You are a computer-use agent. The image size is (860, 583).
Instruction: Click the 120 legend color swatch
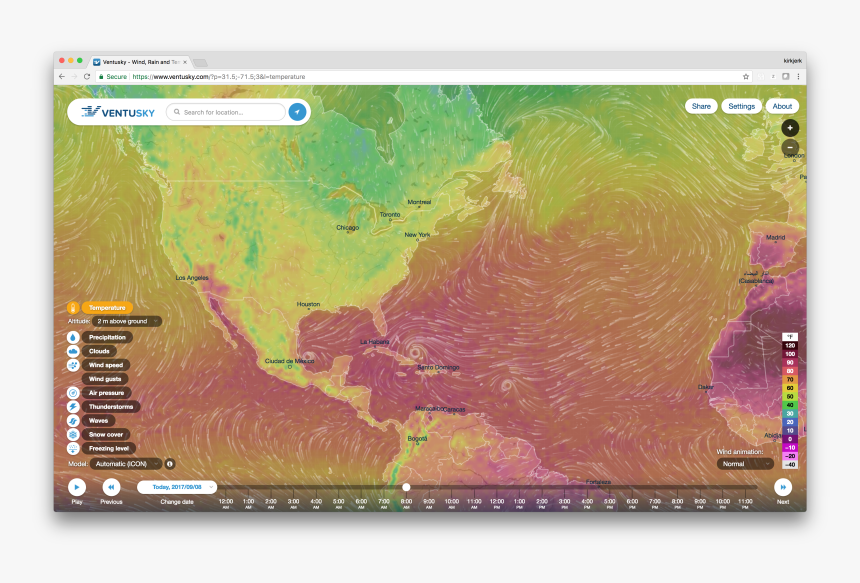[790, 346]
